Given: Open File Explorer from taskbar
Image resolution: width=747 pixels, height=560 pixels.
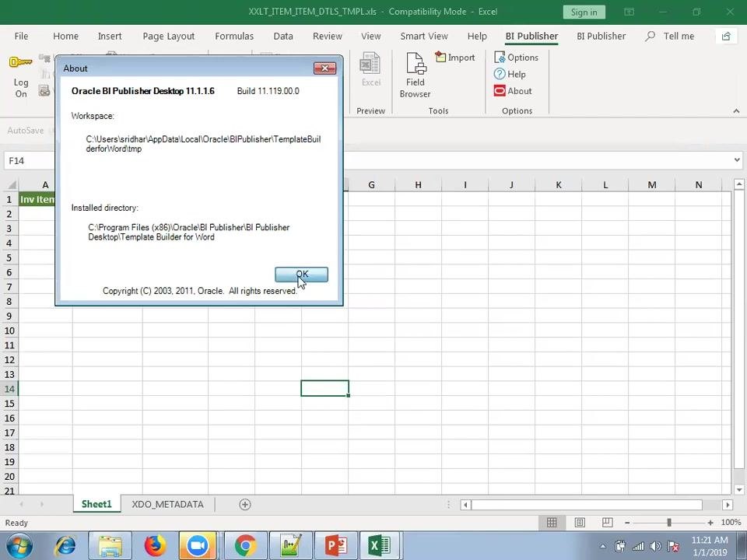Looking at the screenshot, I should [110, 546].
